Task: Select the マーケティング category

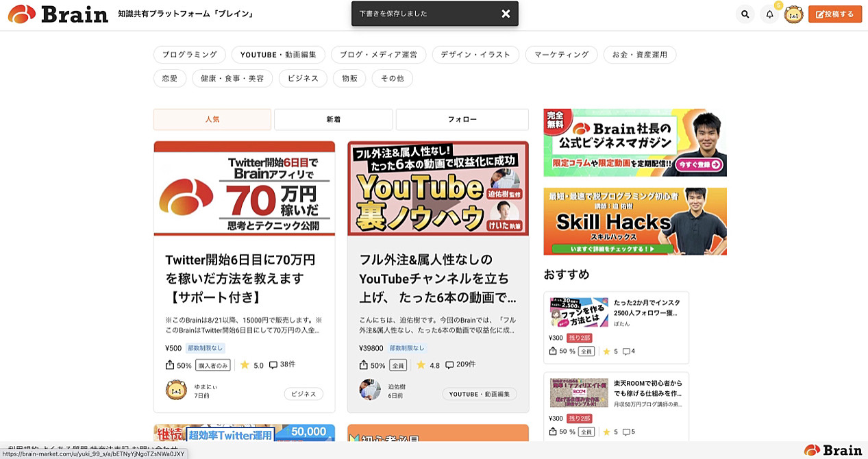Action: click(x=561, y=55)
